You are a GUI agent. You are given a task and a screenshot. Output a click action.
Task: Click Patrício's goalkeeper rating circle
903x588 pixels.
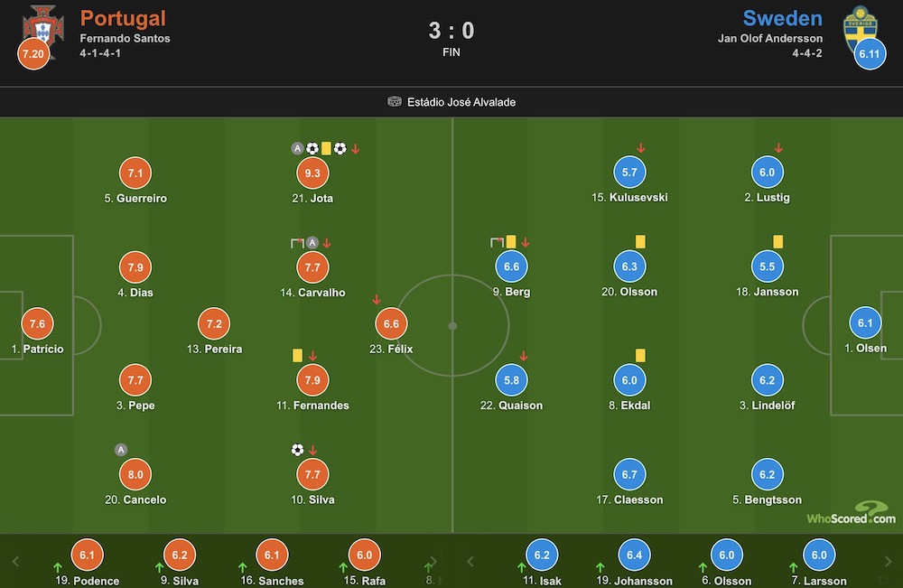click(x=37, y=323)
